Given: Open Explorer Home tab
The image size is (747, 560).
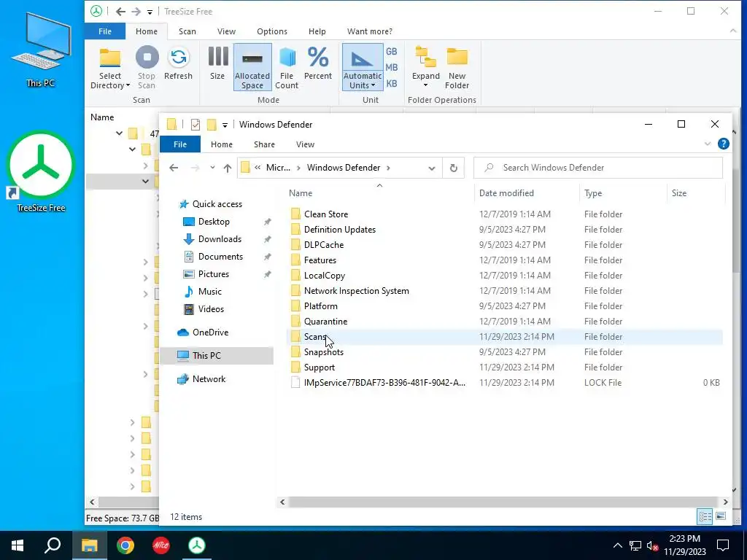Looking at the screenshot, I should click(222, 144).
